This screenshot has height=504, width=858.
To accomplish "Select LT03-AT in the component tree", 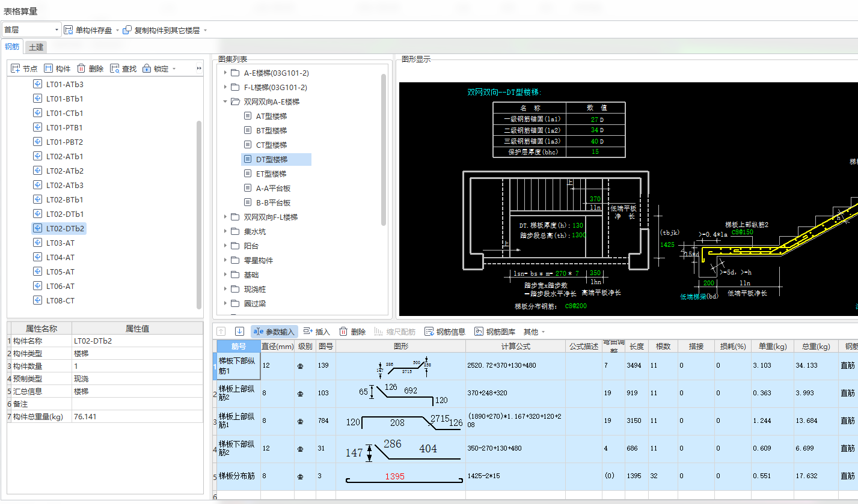I will coord(60,243).
